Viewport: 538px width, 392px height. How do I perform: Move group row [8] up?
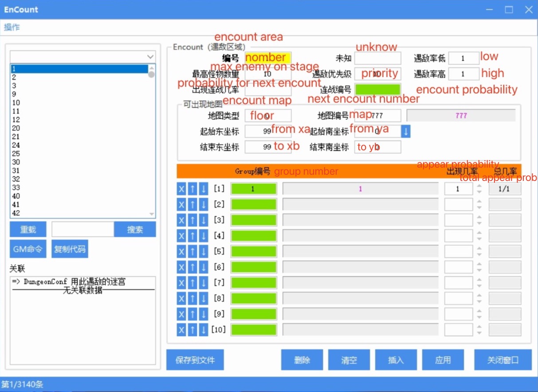192,298
